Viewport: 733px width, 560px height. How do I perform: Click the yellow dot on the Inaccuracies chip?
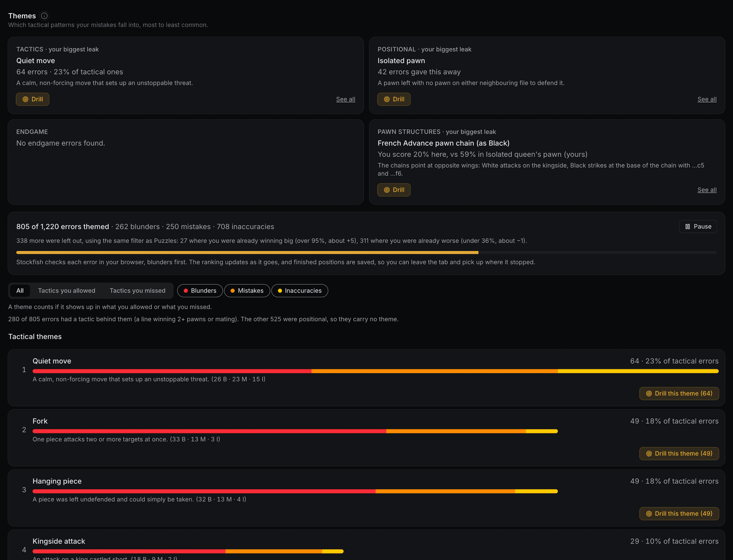coord(280,291)
